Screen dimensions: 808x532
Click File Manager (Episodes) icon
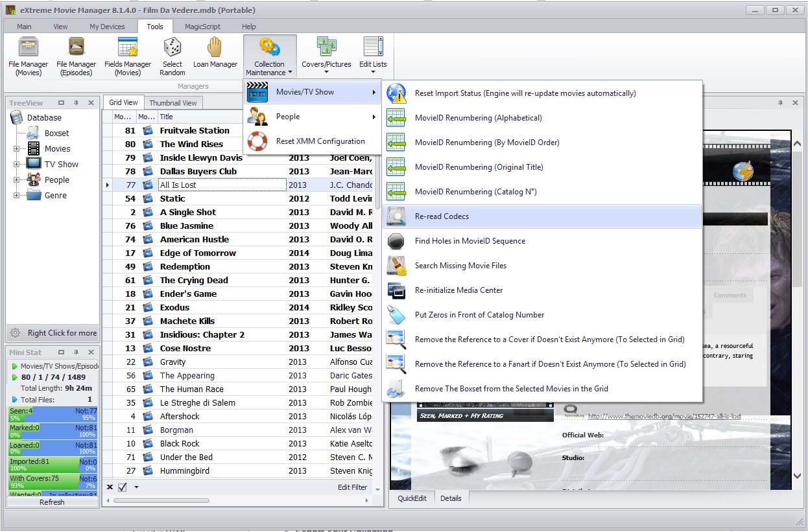(76, 56)
